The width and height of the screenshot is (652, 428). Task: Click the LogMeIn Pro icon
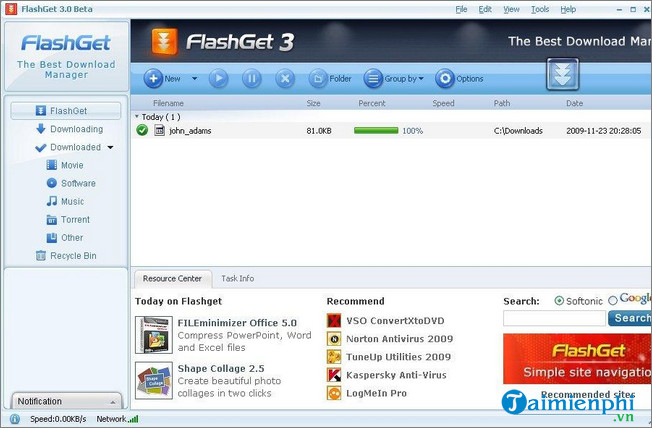[334, 393]
